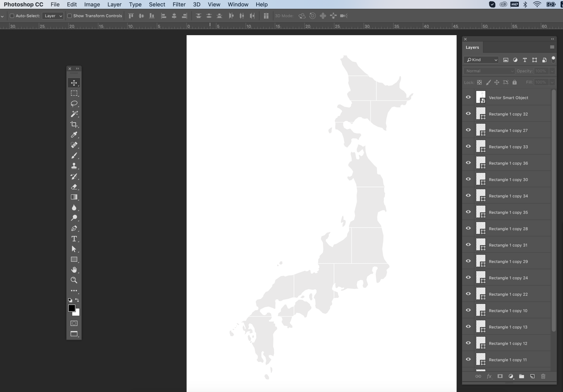Hide the Rectangle 1 copy 10 layer
This screenshot has width=563, height=392.
point(468,310)
